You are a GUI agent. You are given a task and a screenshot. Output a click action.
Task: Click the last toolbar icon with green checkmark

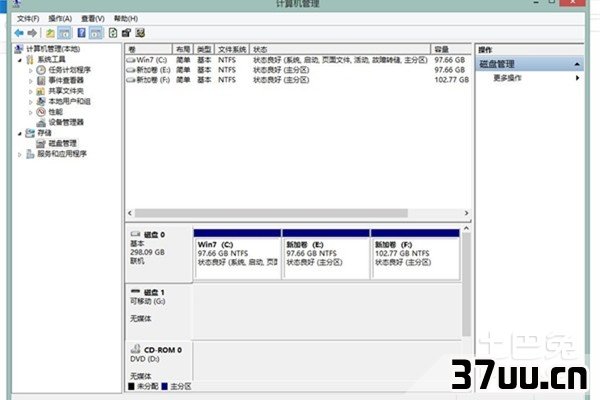tap(140, 33)
